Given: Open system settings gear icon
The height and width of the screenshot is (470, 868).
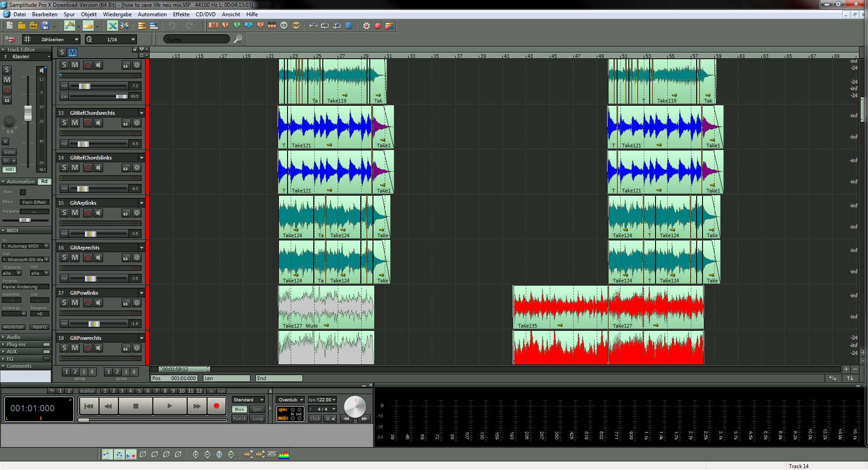Looking at the screenshot, I should tap(366, 26).
